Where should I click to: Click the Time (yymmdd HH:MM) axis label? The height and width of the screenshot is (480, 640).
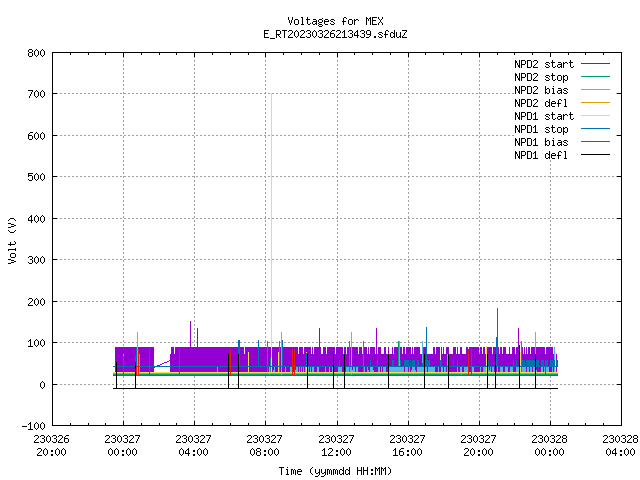pos(335,471)
